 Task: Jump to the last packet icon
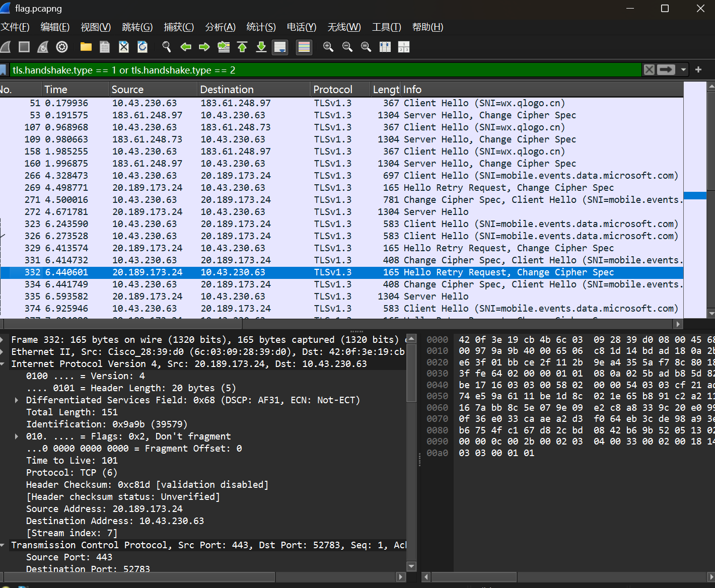click(261, 47)
